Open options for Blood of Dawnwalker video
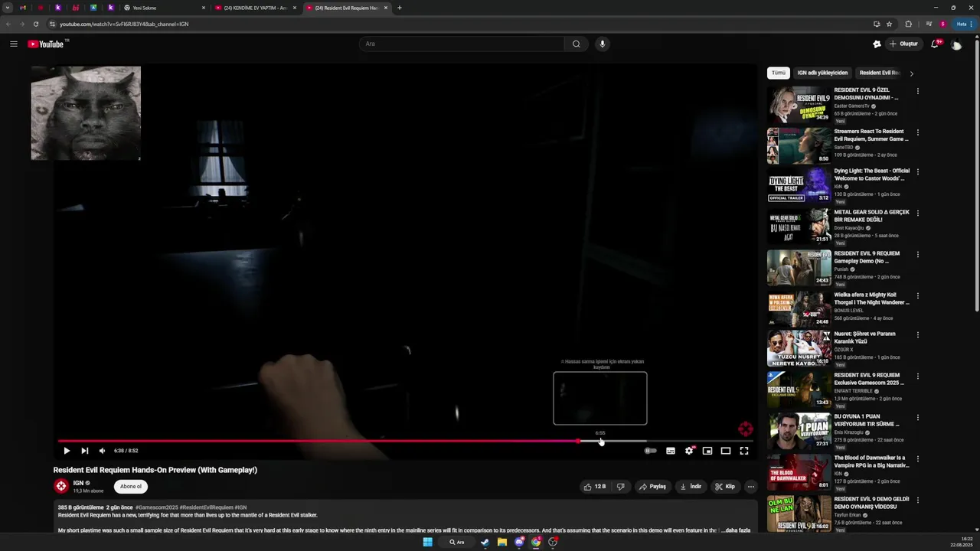 click(917, 459)
